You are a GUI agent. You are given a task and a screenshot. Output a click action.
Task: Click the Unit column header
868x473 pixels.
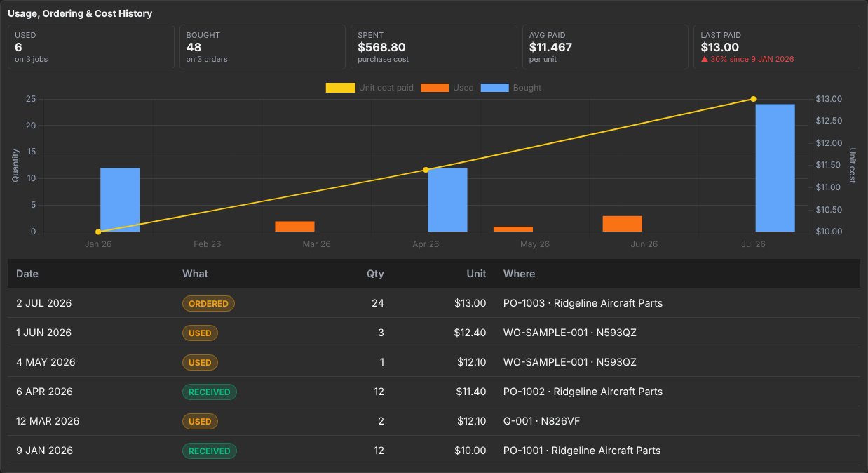477,274
